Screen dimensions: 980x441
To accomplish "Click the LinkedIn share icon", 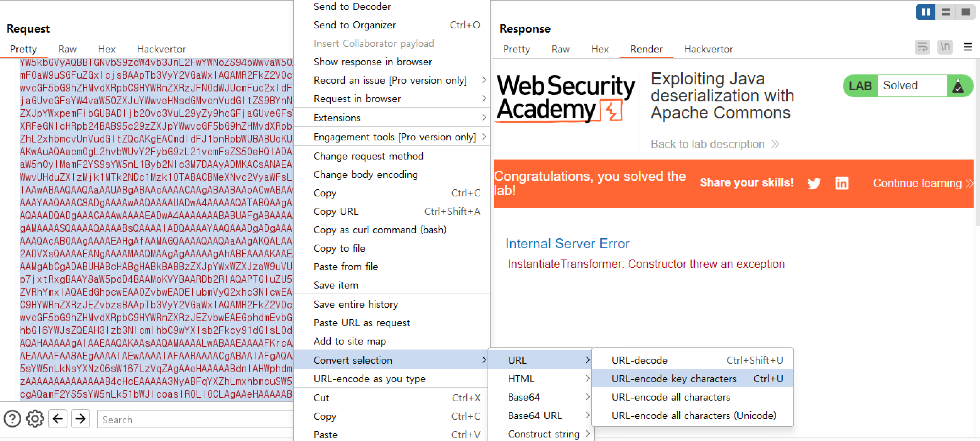I will pos(842,183).
